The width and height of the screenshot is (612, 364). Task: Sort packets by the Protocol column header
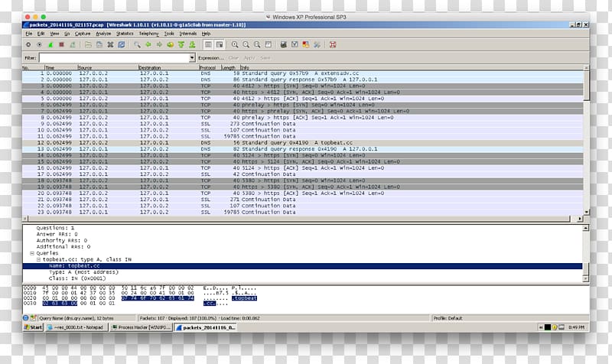[210, 67]
